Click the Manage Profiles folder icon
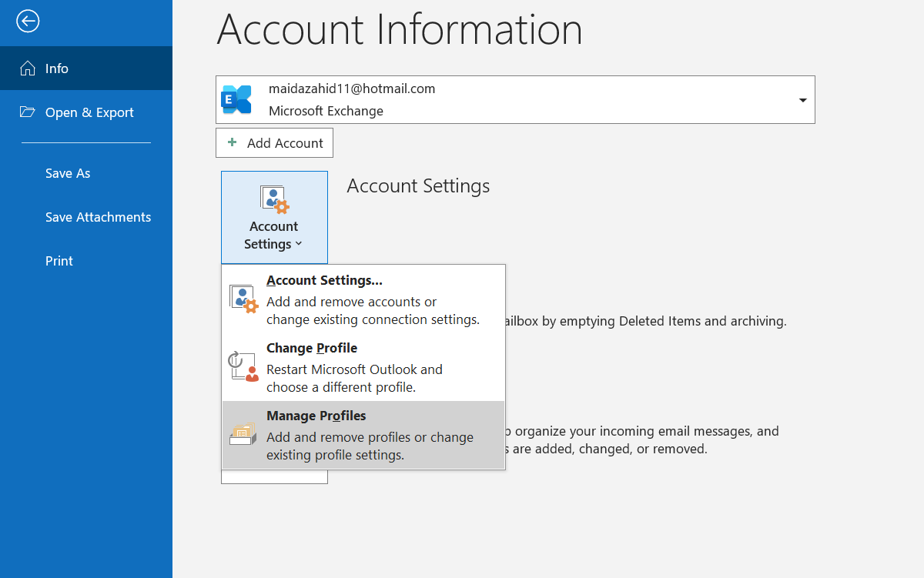924x578 pixels. (x=243, y=434)
